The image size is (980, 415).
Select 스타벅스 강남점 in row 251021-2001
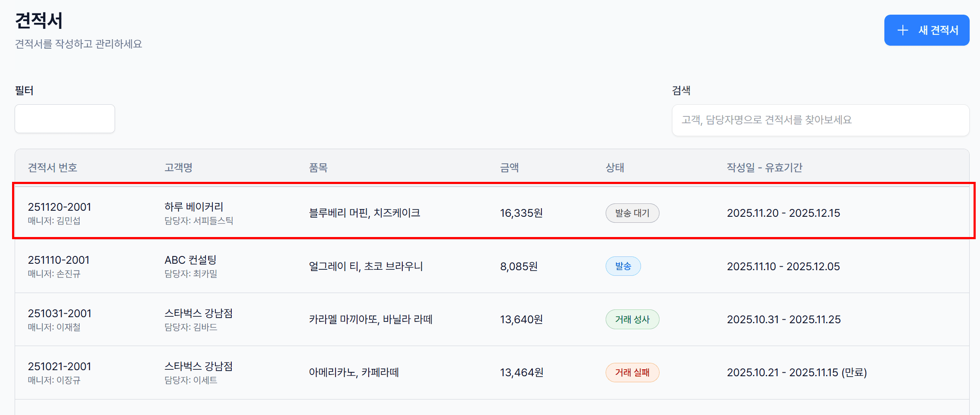(199, 366)
